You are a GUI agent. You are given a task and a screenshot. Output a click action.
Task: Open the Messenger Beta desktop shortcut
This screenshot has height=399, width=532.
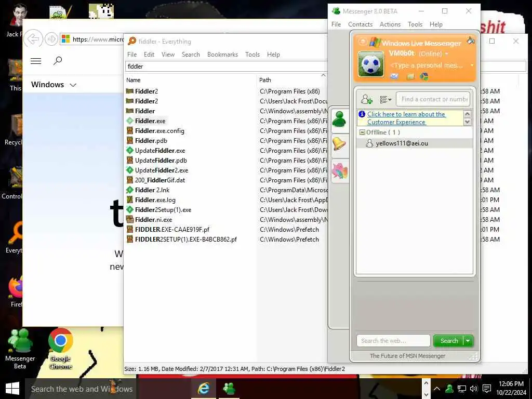[x=20, y=349]
